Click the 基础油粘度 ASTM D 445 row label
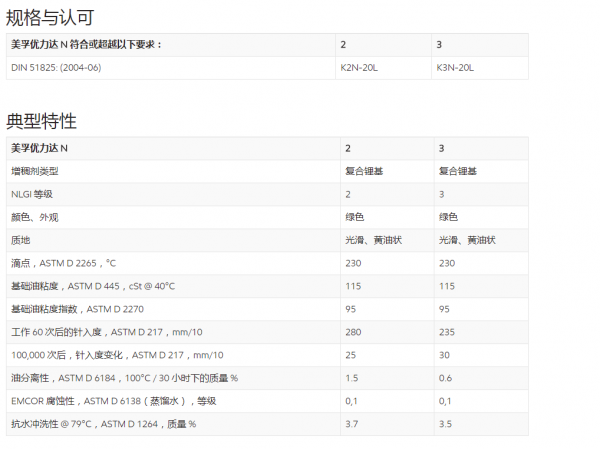Image resolution: width=600 pixels, height=449 pixels. pos(92,286)
